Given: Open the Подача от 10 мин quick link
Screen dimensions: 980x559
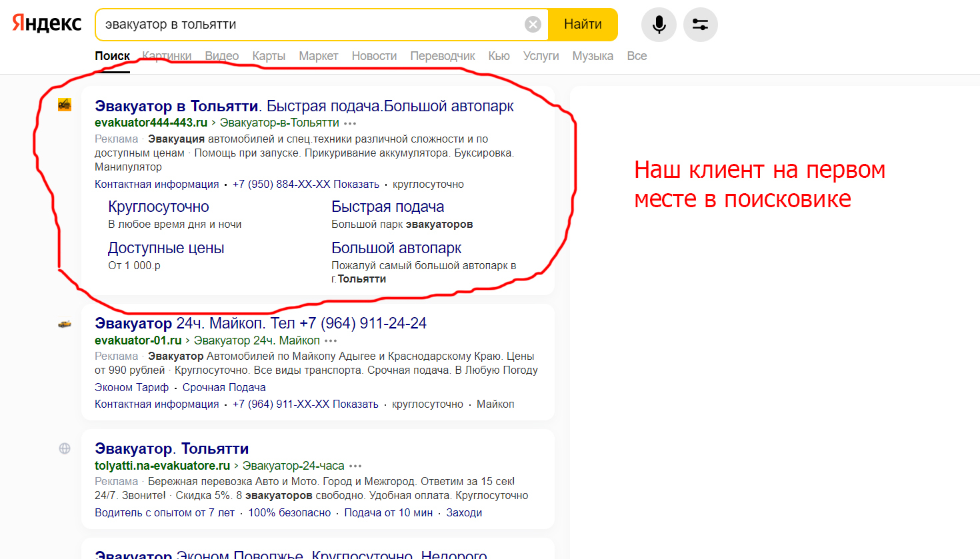Looking at the screenshot, I should [x=388, y=513].
